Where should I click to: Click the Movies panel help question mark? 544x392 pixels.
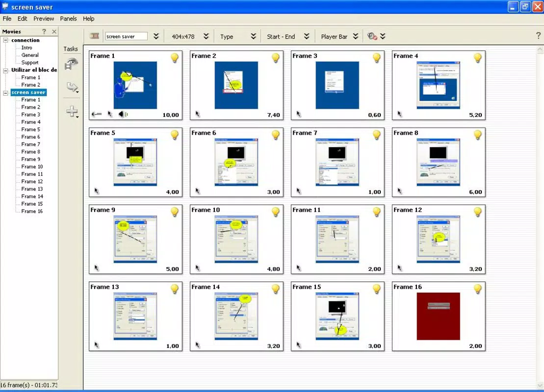(44, 31)
